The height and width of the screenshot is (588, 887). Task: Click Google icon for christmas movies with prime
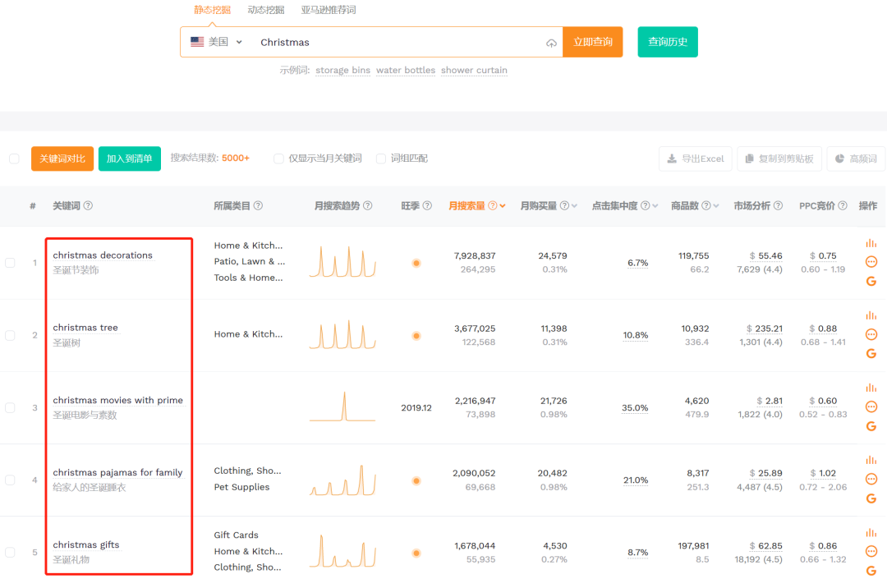pyautogui.click(x=871, y=425)
